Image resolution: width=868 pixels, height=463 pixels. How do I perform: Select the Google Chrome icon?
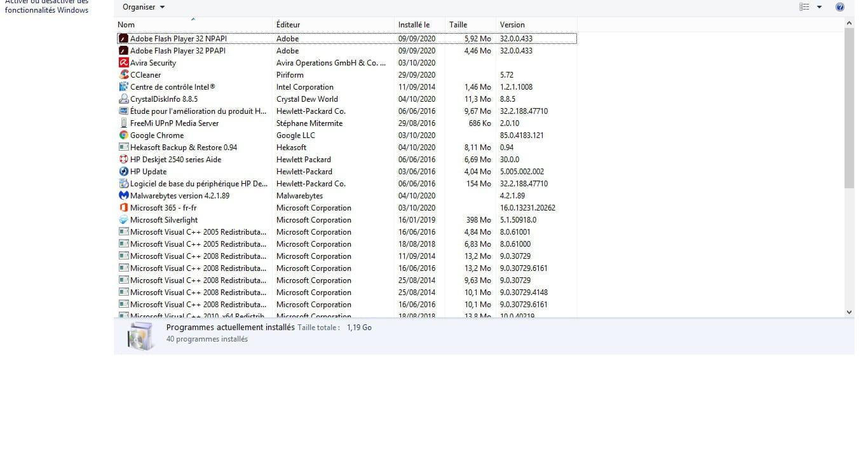tap(124, 135)
